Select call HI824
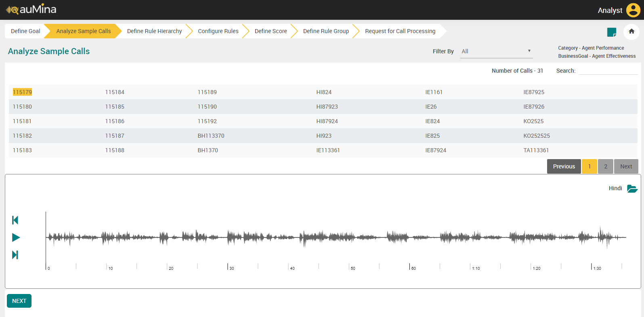The width and height of the screenshot is (644, 317). 324,92
